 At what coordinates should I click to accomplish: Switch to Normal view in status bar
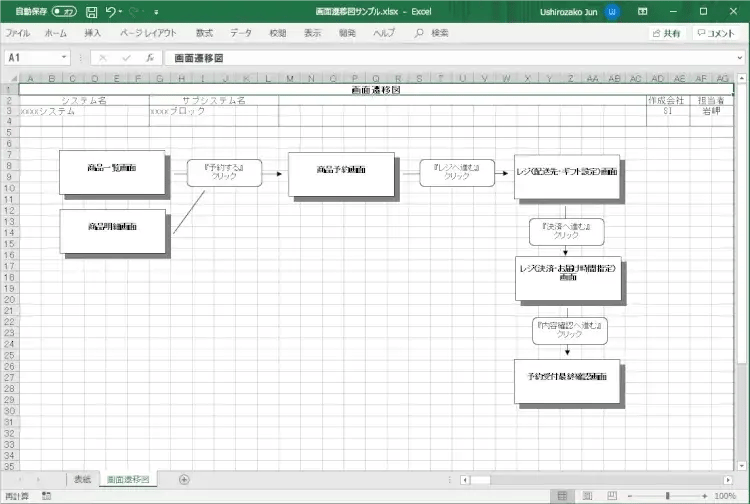[563, 496]
